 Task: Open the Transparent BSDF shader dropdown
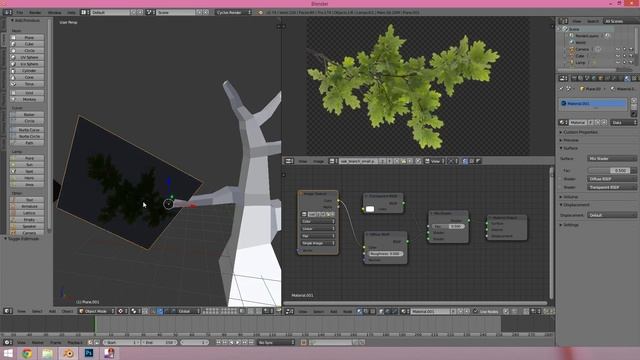coord(612,187)
